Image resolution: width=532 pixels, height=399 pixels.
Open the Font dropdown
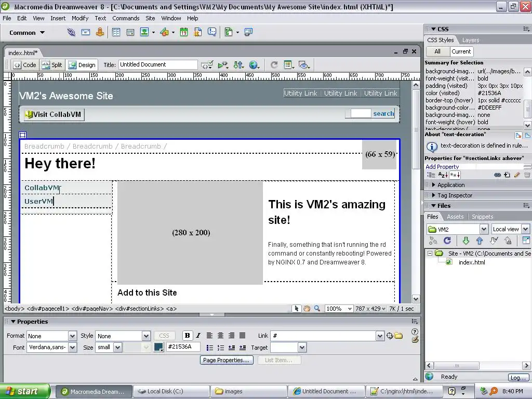click(x=72, y=348)
